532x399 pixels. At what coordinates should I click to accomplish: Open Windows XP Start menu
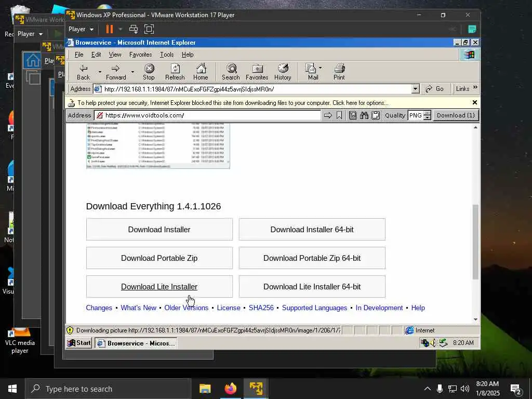click(79, 343)
